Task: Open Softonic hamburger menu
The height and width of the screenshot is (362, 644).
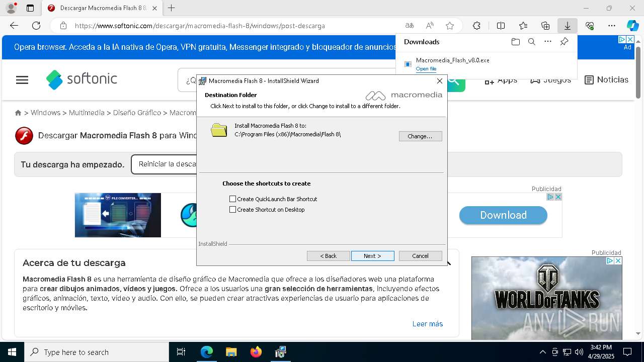Action: pos(22,80)
